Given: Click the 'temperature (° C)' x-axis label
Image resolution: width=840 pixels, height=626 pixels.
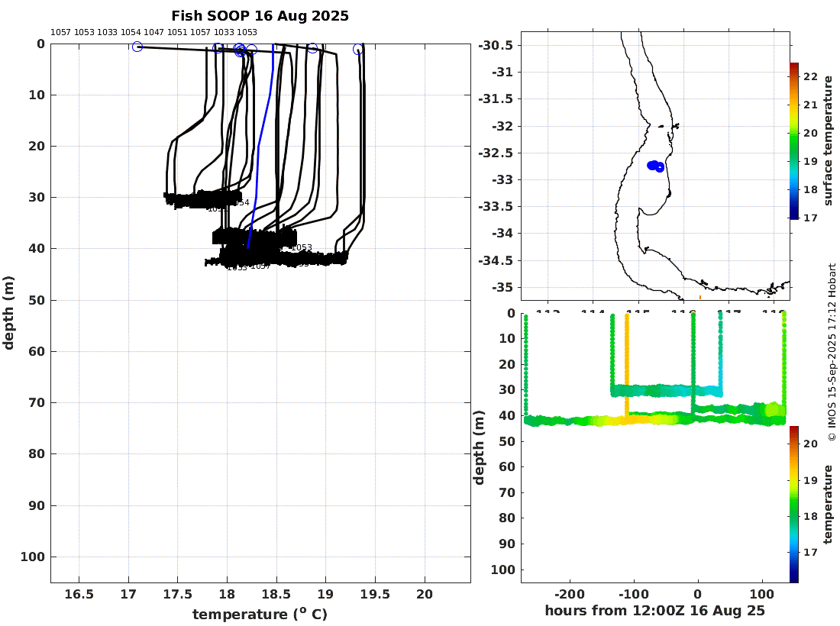Looking at the screenshot, I should click(260, 614).
